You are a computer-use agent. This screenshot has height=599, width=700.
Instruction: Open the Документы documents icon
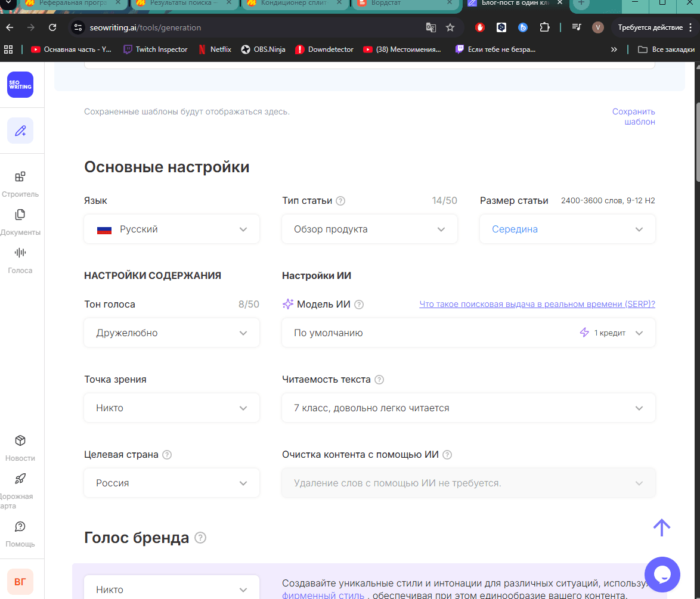(20, 215)
